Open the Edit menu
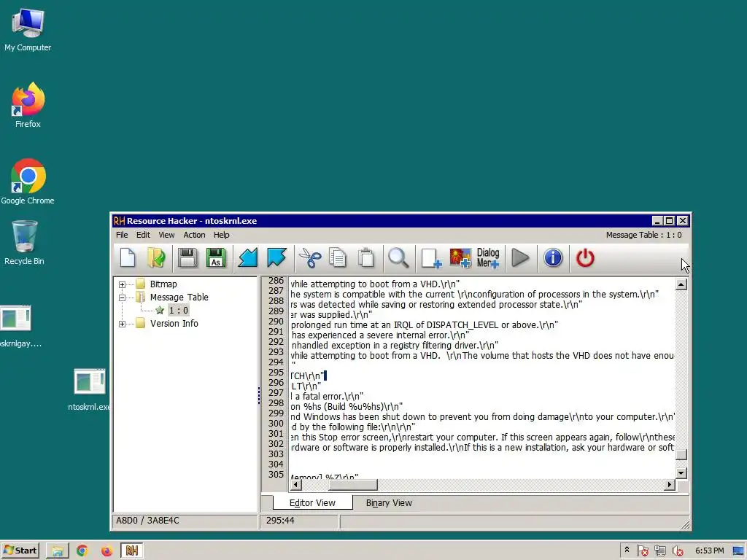 pos(143,235)
